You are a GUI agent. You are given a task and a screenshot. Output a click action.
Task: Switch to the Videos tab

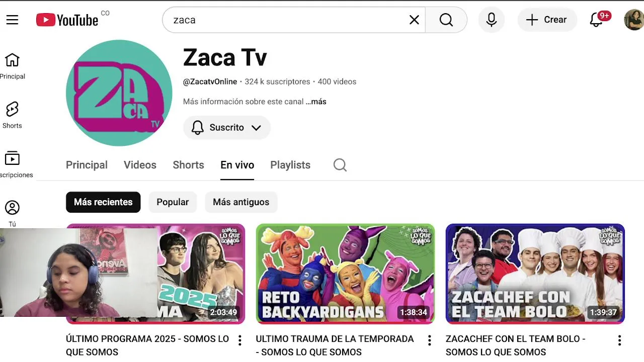coord(140,165)
